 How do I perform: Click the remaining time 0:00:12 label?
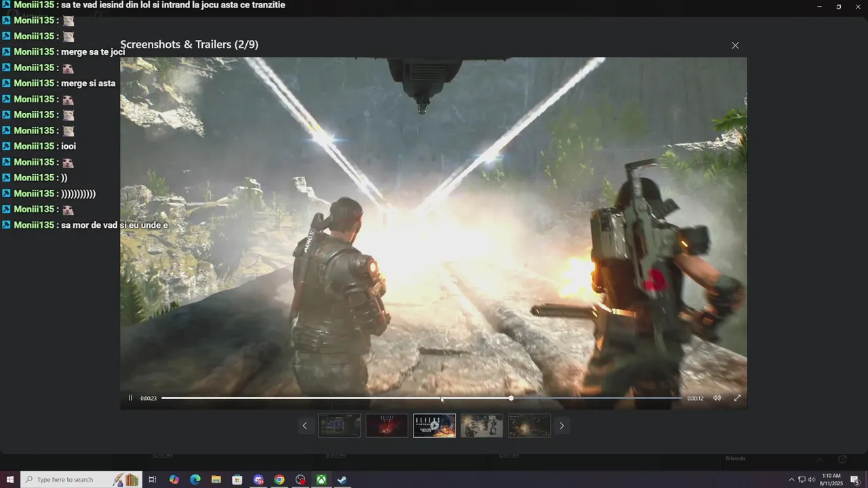click(x=695, y=399)
